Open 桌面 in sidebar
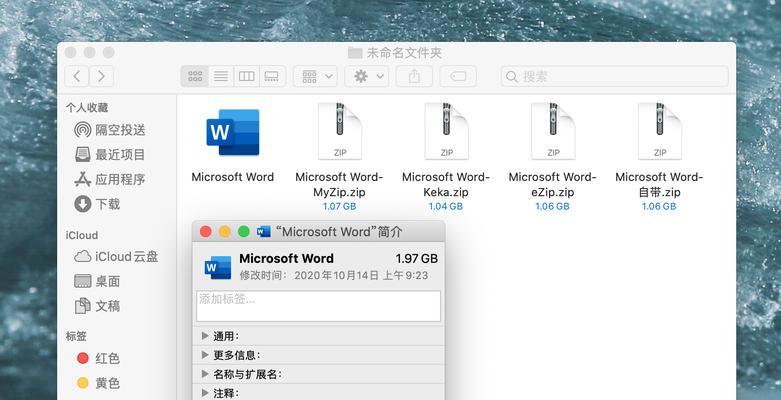This screenshot has height=400, width=781. 97,281
